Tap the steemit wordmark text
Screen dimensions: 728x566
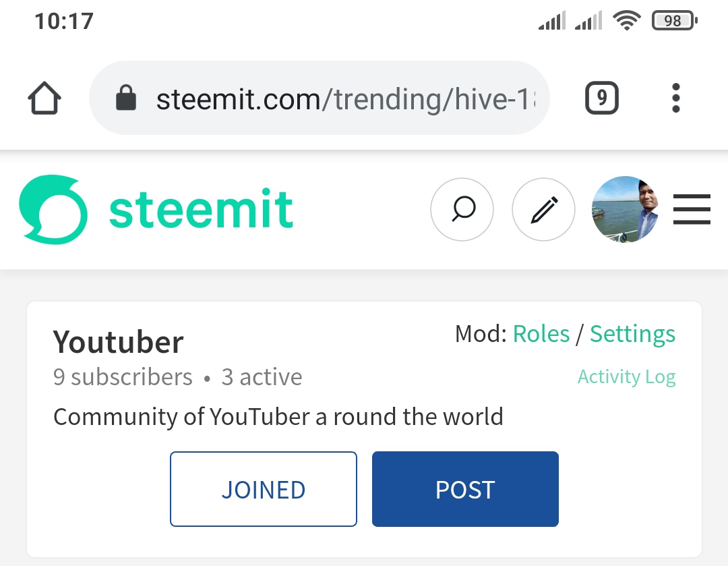tap(201, 209)
